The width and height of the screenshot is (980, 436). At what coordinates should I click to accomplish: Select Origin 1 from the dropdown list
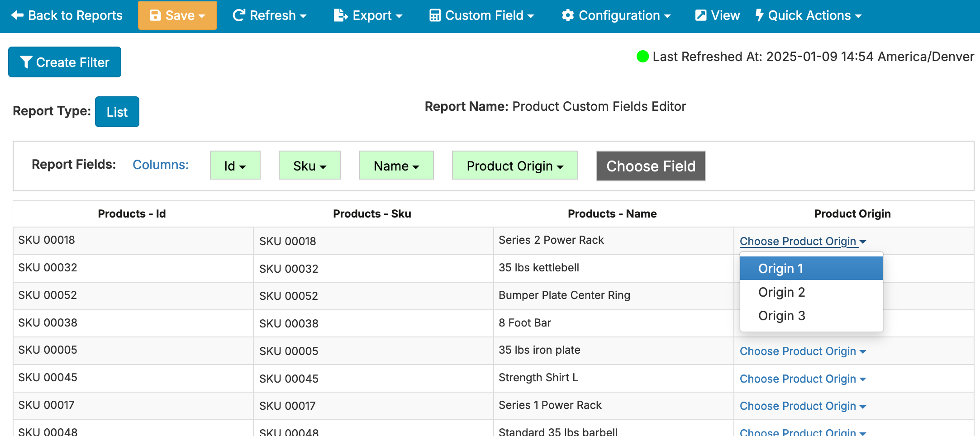(780, 269)
